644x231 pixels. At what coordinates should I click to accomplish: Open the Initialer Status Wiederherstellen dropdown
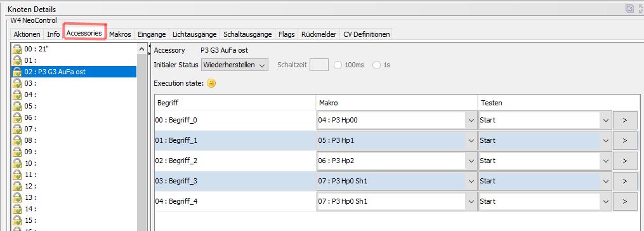pyautogui.click(x=235, y=65)
